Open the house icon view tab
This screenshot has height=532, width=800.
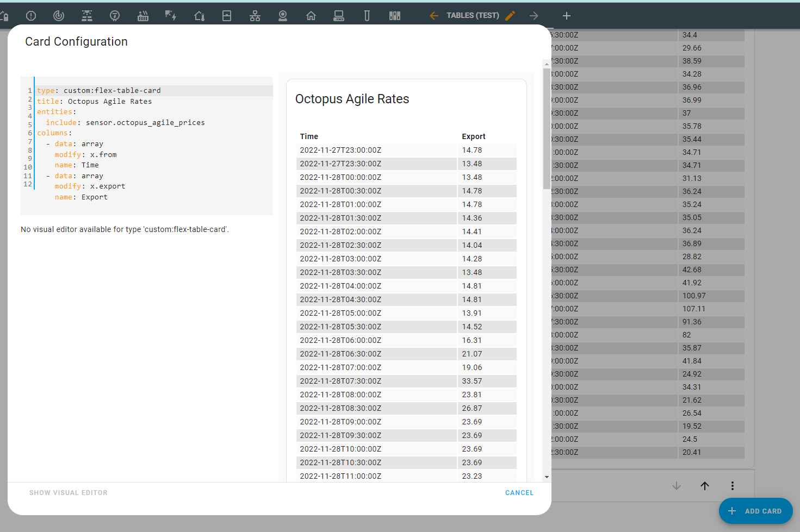[x=311, y=16]
